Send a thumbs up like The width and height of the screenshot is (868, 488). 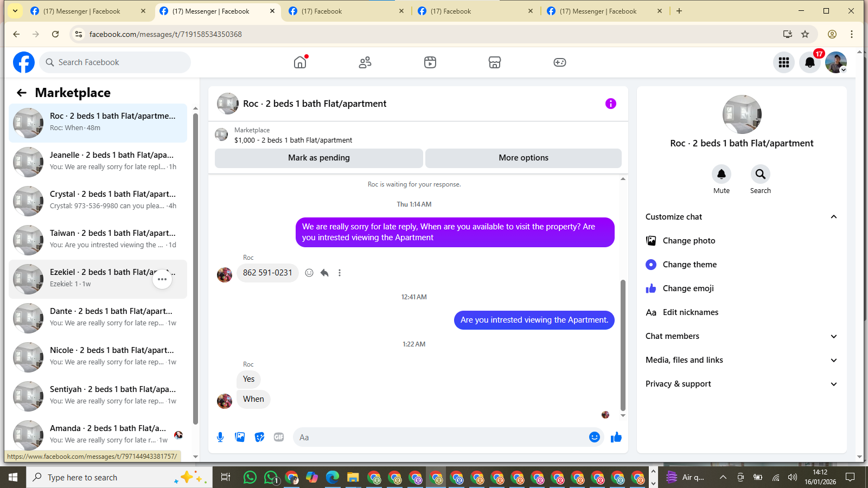(x=616, y=437)
